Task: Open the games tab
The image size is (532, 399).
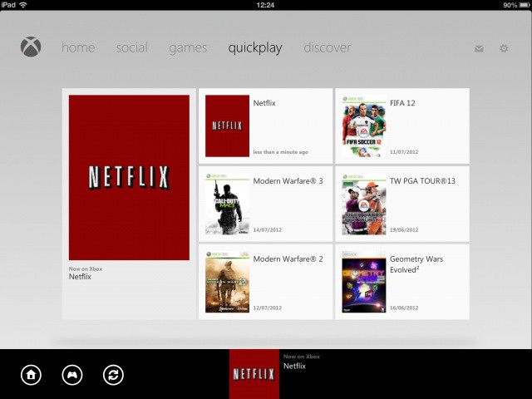Action: coord(188,48)
